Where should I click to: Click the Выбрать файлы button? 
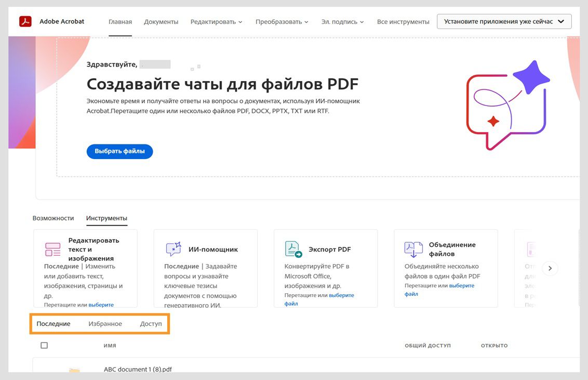(119, 151)
